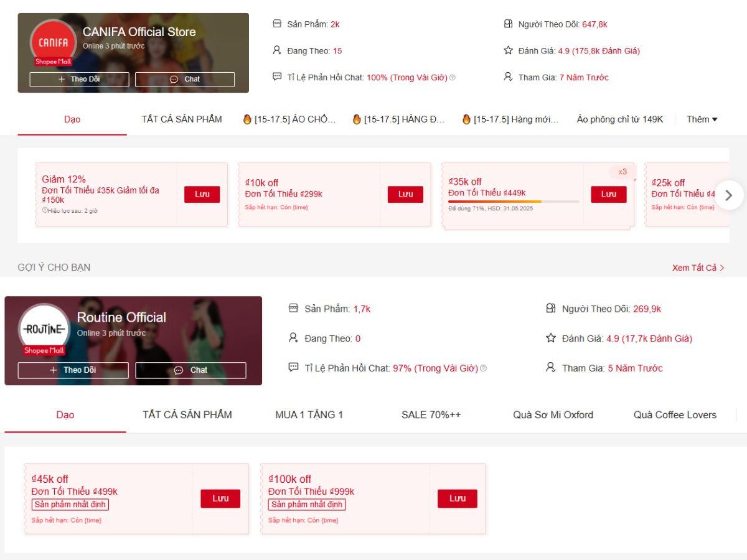Click the followers icon next to Người Theo Dõi

[509, 24]
